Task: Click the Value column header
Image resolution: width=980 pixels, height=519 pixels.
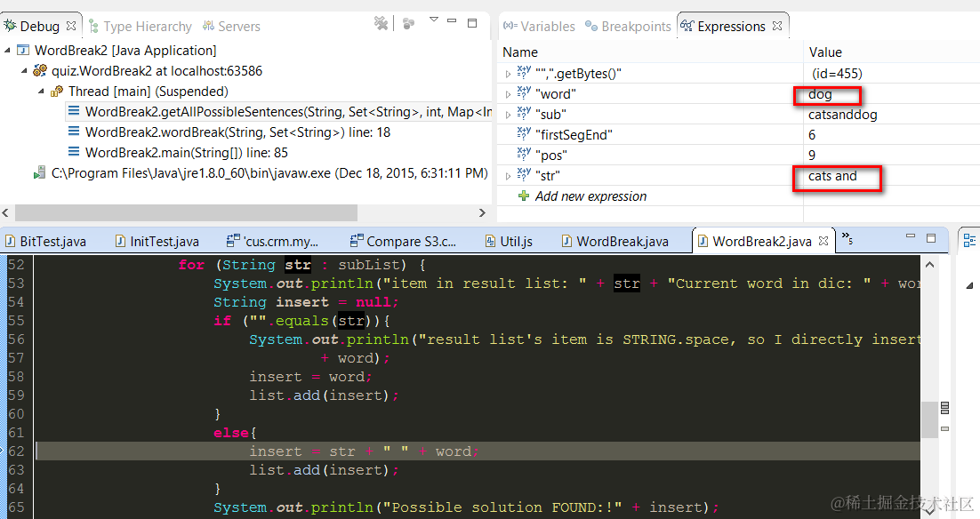Action: click(x=825, y=52)
